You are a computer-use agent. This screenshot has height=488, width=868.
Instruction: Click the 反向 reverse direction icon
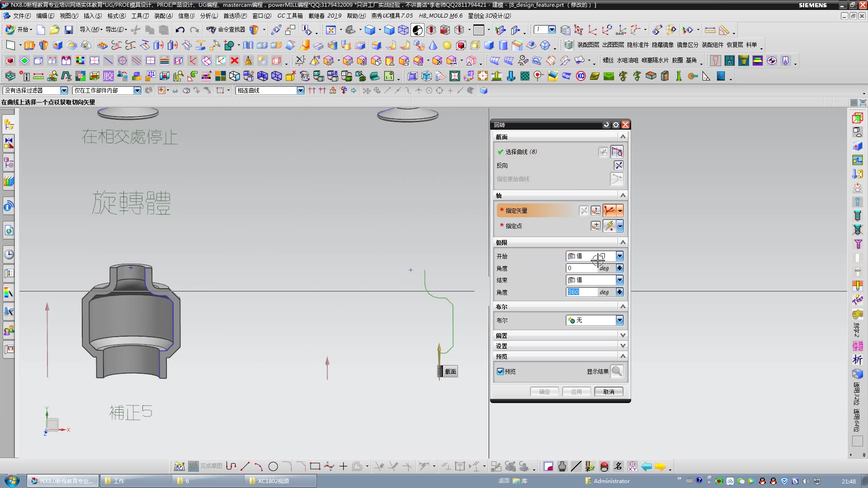coord(618,165)
